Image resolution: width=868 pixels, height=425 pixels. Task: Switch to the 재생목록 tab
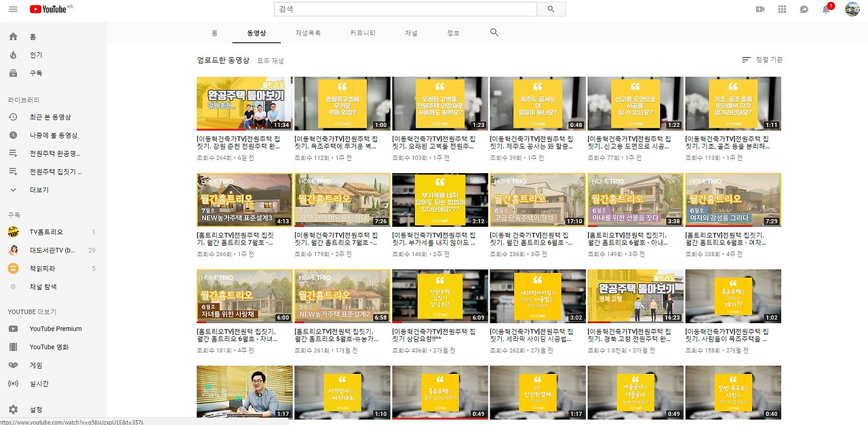(309, 32)
